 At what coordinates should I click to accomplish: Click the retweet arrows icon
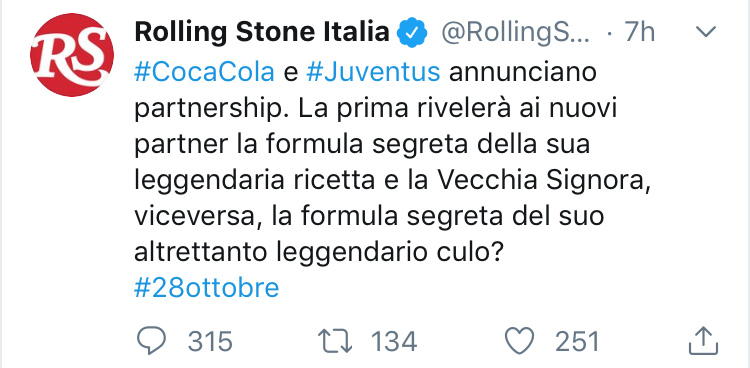(x=335, y=342)
